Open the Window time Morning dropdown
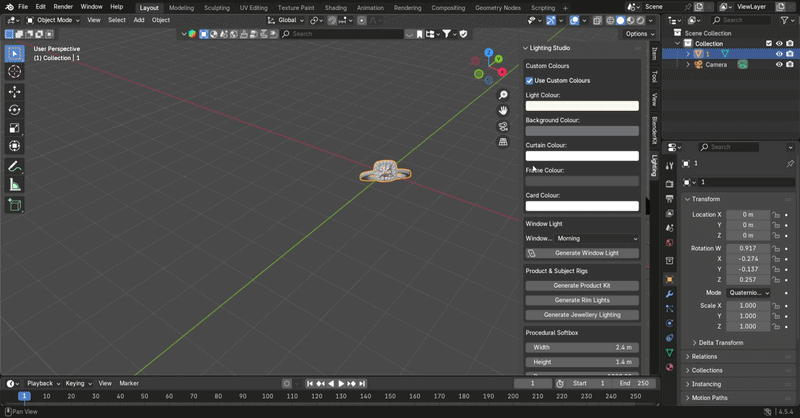This screenshot has height=418, width=800. [597, 238]
